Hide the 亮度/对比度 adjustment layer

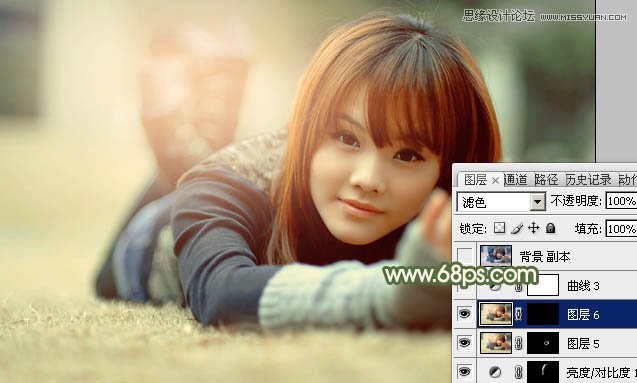coord(465,371)
